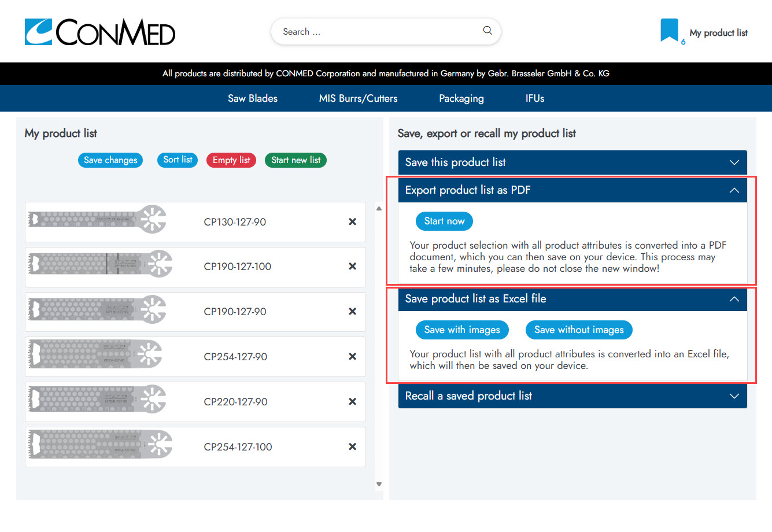
Task: Click the Empty list button
Action: coord(231,160)
